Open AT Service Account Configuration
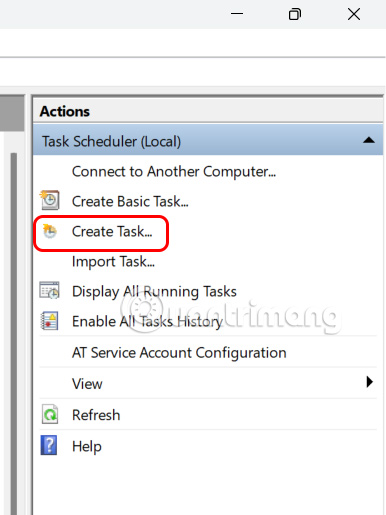This screenshot has height=515, width=386. (179, 353)
